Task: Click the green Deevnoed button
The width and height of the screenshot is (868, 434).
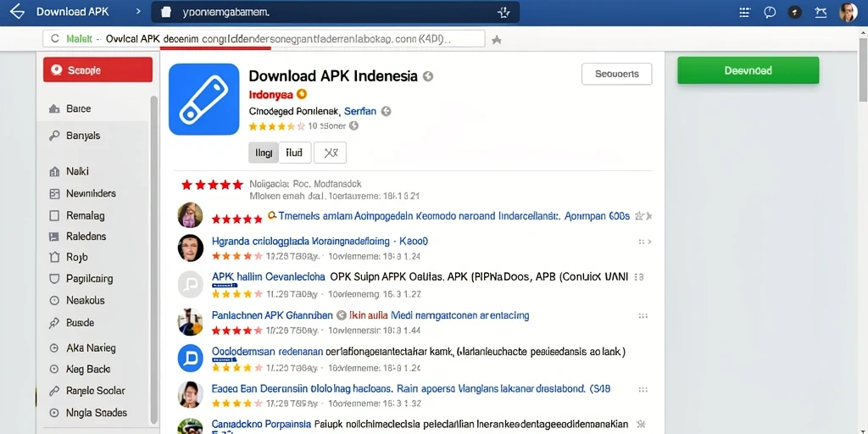Action: 748,71
